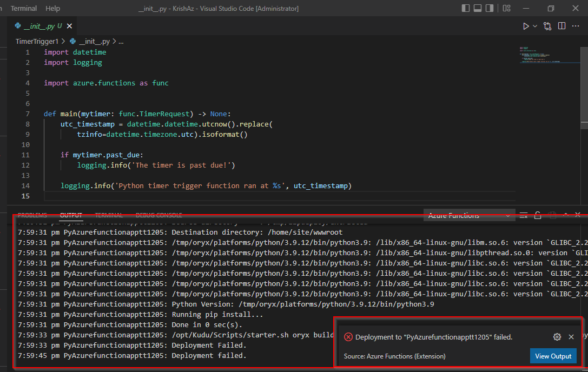Click 'tzinfo=datetime.timezone.utc).isoformat()' line
Image resolution: width=588 pixels, height=372 pixels.
(162, 134)
